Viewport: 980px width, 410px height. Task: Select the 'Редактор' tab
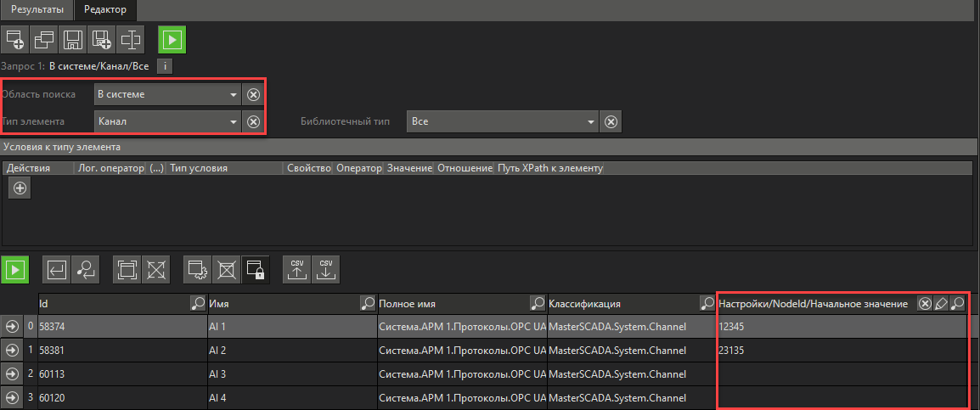point(105,9)
